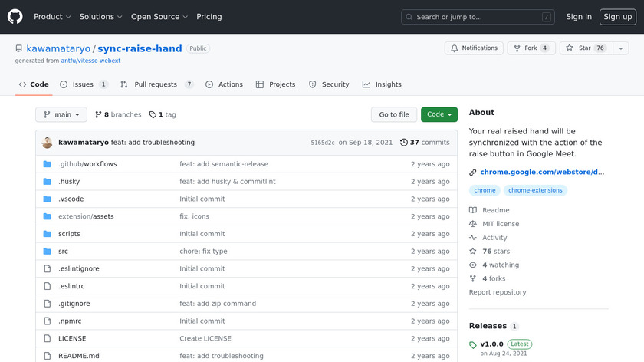Open the sync-raise-hand repository link
The width and height of the screenshot is (644, 362).
click(x=140, y=48)
